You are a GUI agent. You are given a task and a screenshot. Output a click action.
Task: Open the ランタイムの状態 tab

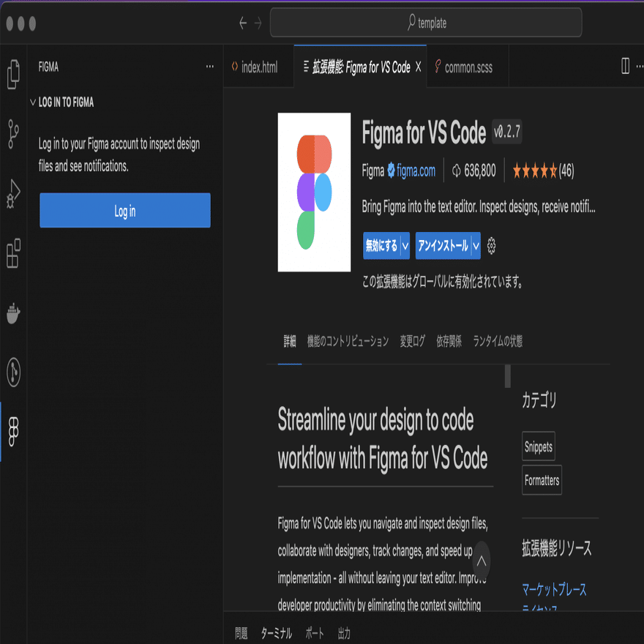pyautogui.click(x=498, y=341)
